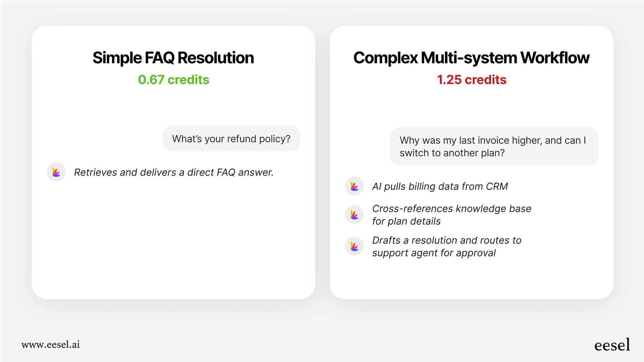Image resolution: width=644 pixels, height=362 pixels.
Task: Click the green 0.67 credits label
Action: [x=174, y=80]
